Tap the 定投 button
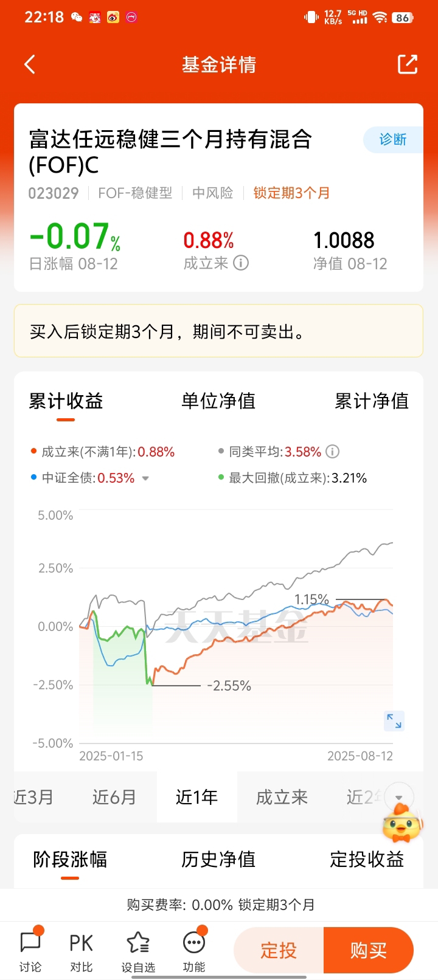Screen dimensions: 438x980 279,950
